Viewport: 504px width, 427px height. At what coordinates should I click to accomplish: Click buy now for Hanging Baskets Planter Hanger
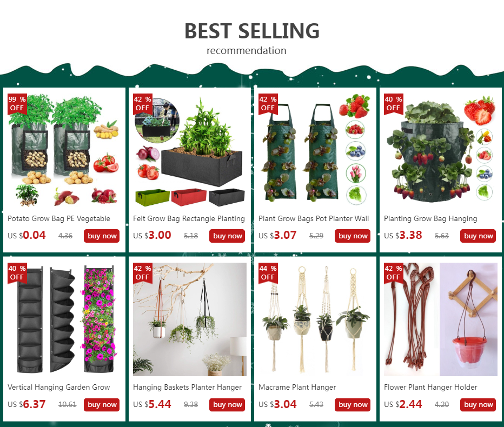[x=227, y=404]
